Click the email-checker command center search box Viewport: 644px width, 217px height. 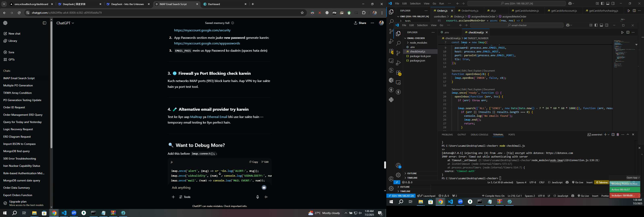(x=517, y=25)
